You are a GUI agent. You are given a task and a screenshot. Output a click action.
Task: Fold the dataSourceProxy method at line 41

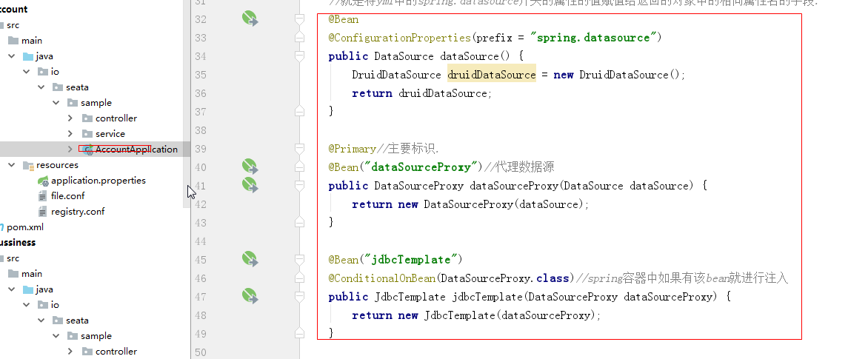pyautogui.click(x=299, y=185)
